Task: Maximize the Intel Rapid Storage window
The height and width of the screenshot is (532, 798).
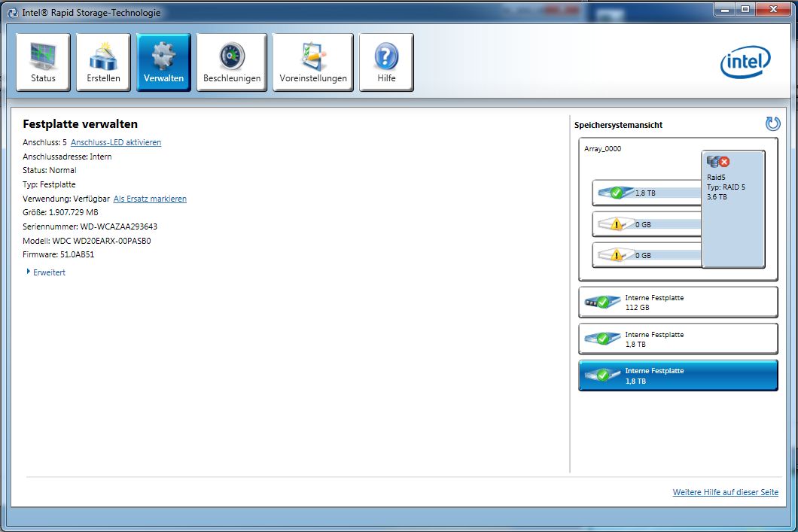Action: pos(745,9)
